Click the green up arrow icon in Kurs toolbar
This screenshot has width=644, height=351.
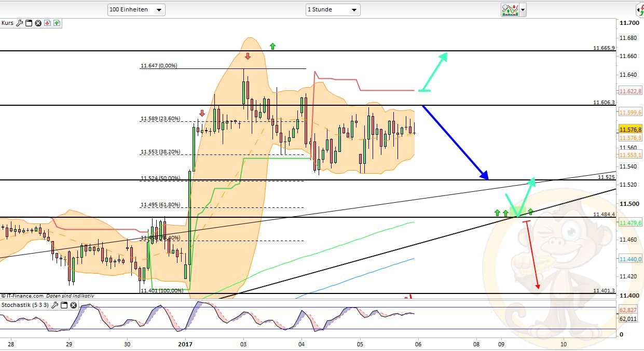click(x=57, y=23)
